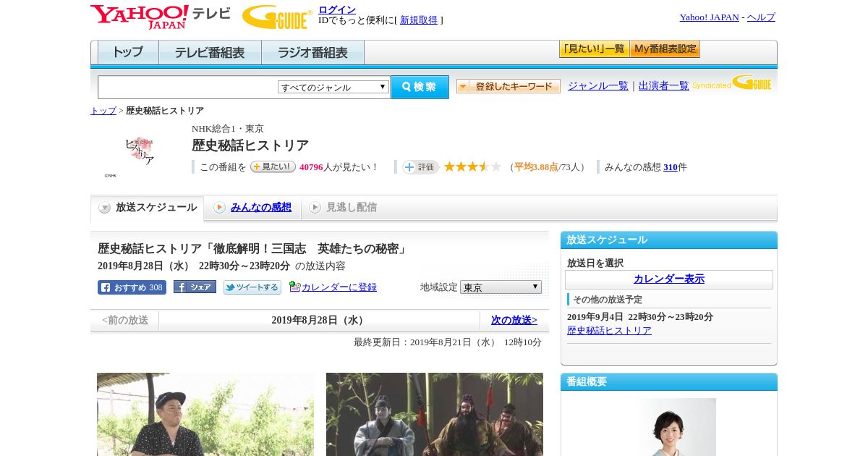Click the Twitter ツイートする button
The width and height of the screenshot is (868, 456).
(252, 287)
